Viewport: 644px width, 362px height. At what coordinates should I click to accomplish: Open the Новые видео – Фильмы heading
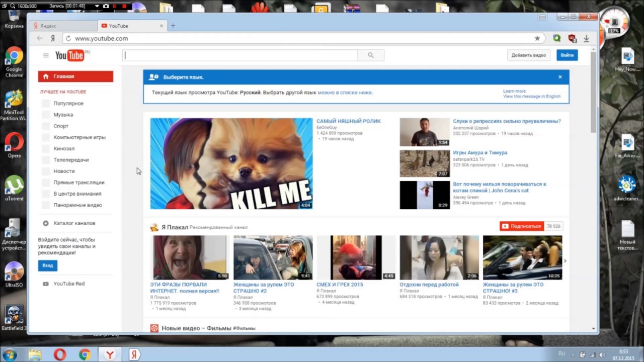coord(196,328)
